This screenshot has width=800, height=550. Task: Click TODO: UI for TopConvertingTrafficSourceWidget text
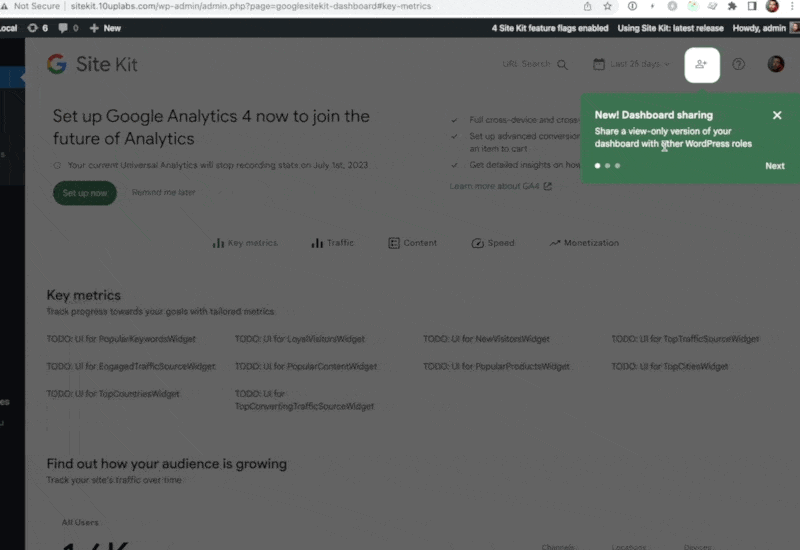click(304, 400)
